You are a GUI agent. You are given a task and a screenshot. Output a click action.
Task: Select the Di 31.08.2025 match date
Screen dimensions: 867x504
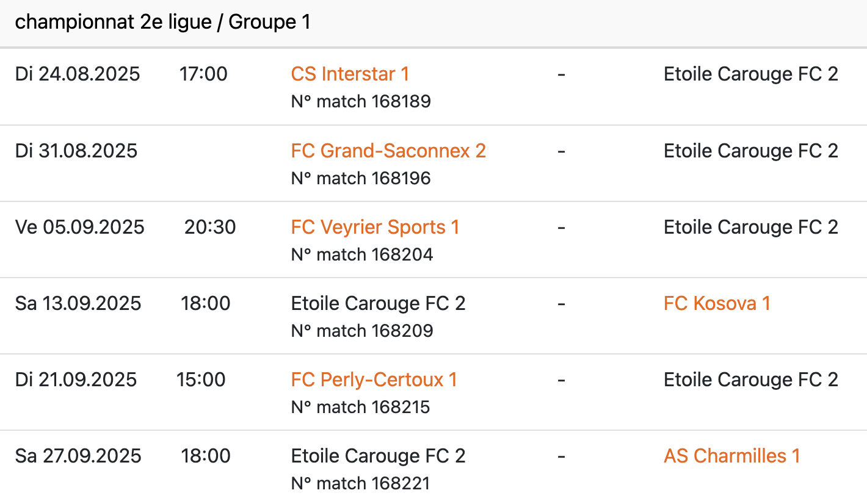click(76, 150)
